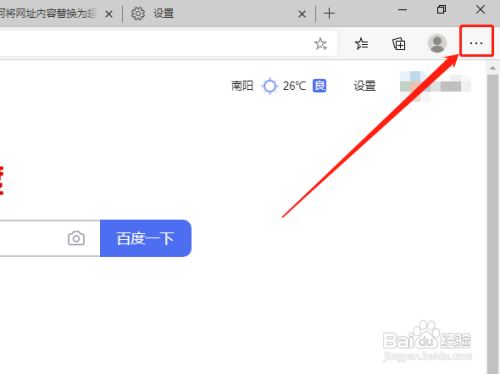Close the 设置 settings tab

click(x=302, y=14)
